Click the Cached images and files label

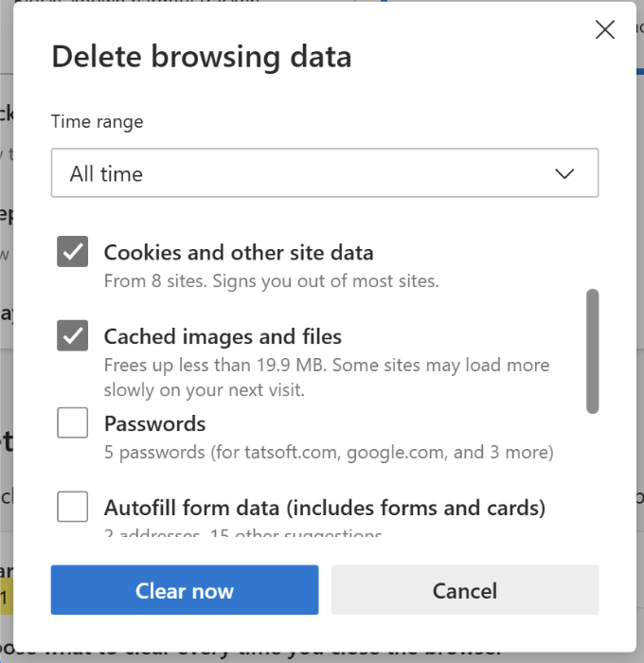click(x=223, y=336)
